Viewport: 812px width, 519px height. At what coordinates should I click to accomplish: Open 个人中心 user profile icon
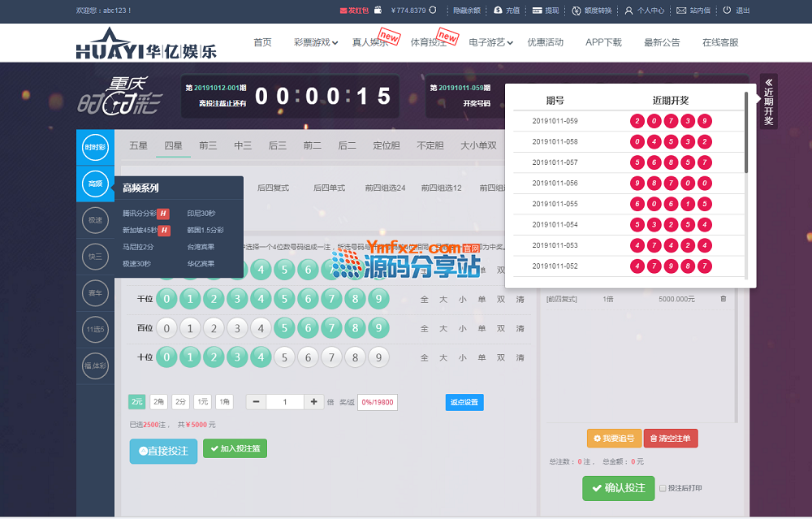point(628,11)
